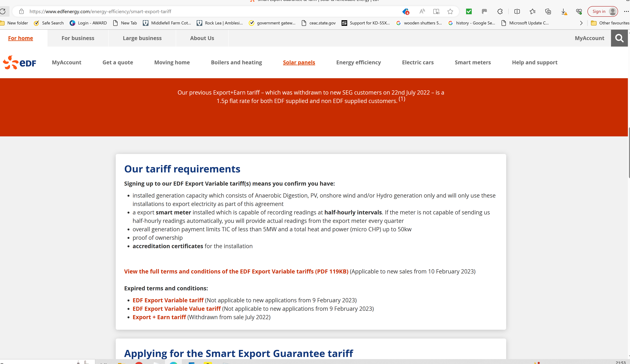Expand the Other favourites folder
630x364 pixels.
click(610, 23)
